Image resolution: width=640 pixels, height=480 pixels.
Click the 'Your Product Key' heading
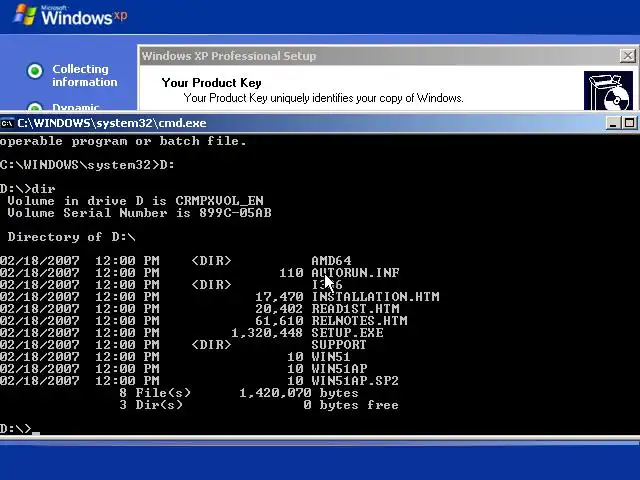click(211, 83)
